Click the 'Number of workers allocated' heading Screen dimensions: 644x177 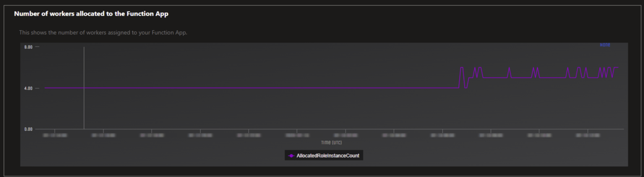point(91,14)
